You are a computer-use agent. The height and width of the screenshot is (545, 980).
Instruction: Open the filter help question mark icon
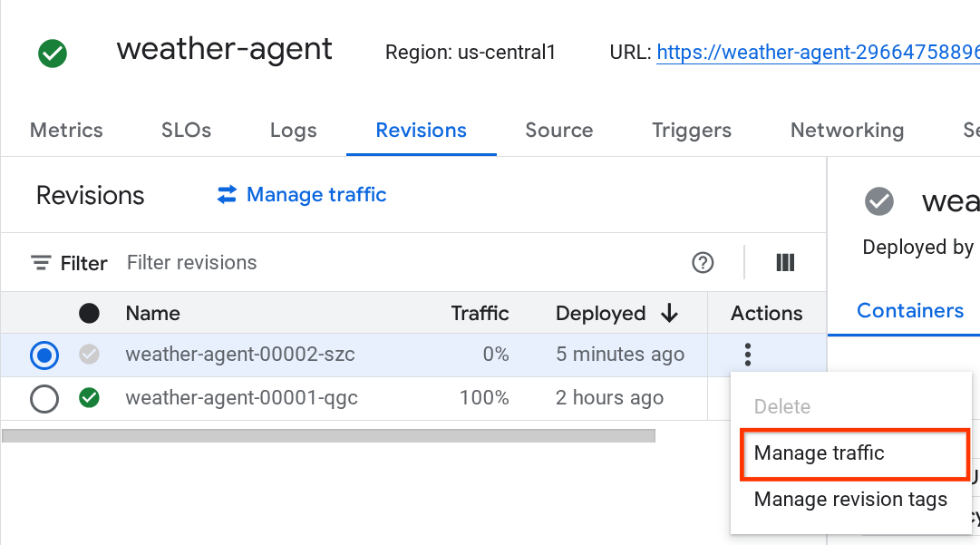(x=703, y=263)
